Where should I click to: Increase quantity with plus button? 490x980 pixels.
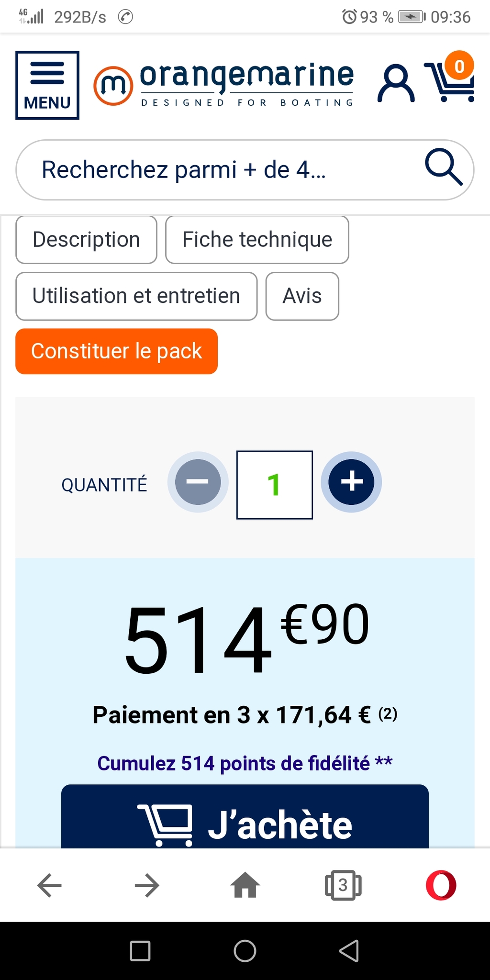tap(351, 482)
